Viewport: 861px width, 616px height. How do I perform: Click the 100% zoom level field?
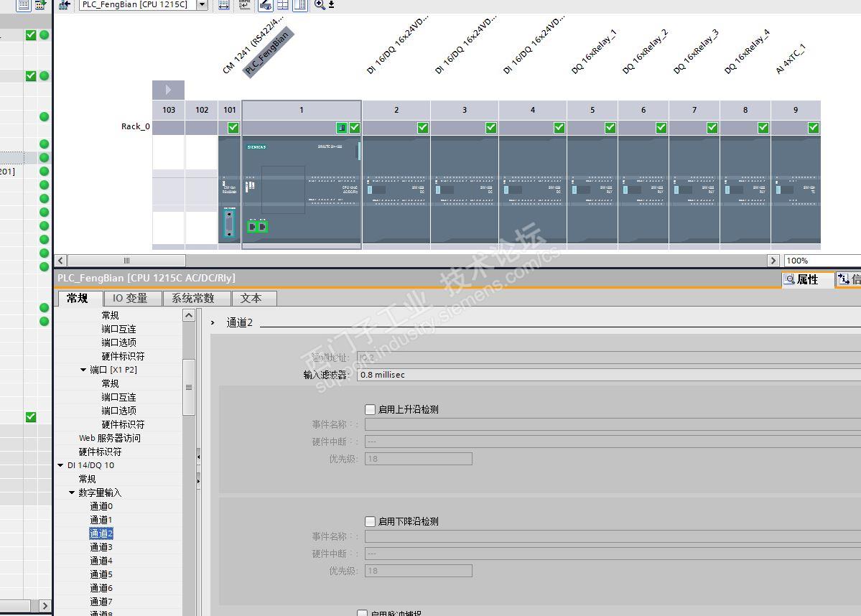[822, 260]
